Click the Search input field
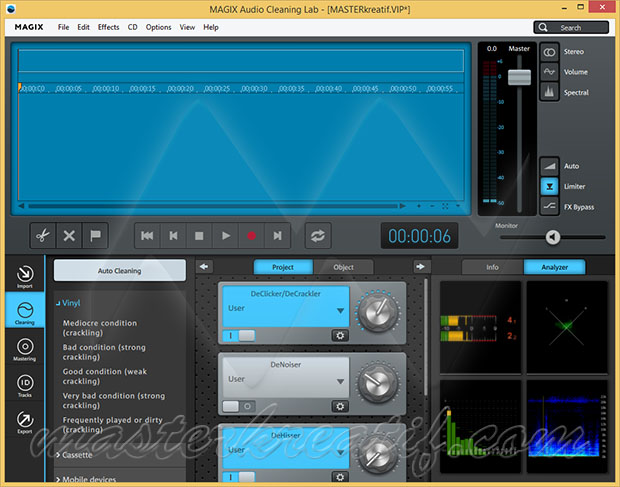The image size is (620, 487). pos(571,27)
